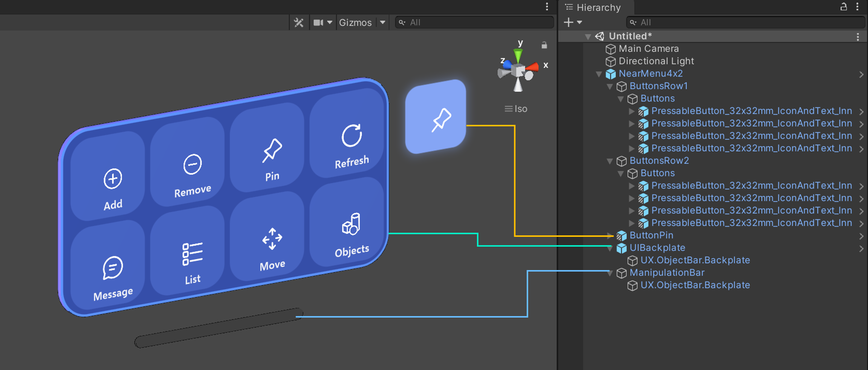Click the List button in near menu
Viewport: 868px width, 370px height.
pyautogui.click(x=188, y=251)
